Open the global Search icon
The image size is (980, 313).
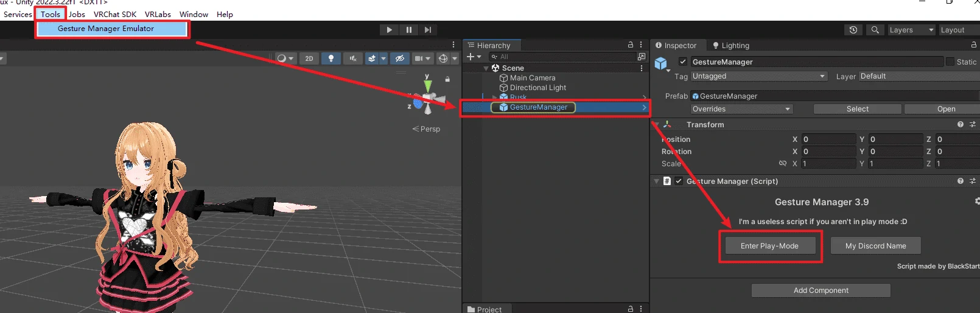(875, 30)
